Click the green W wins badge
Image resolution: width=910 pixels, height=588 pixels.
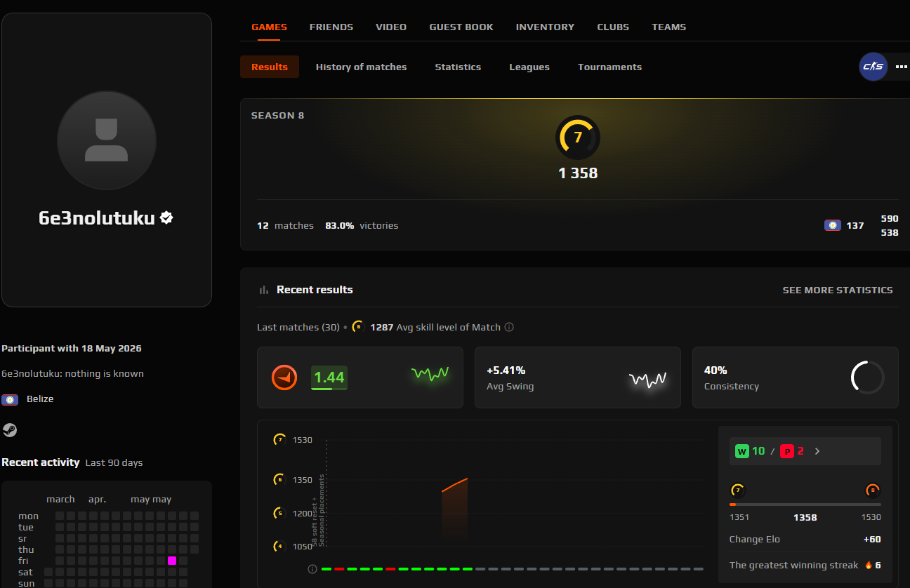pyautogui.click(x=741, y=451)
